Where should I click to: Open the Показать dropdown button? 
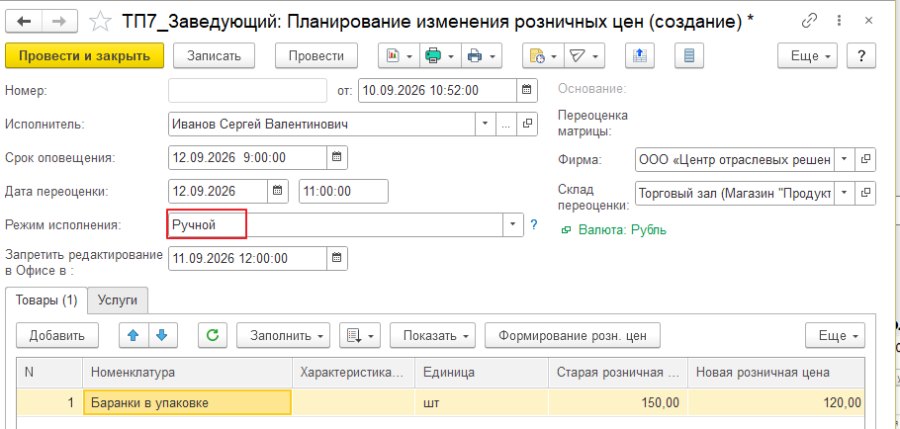click(x=434, y=335)
